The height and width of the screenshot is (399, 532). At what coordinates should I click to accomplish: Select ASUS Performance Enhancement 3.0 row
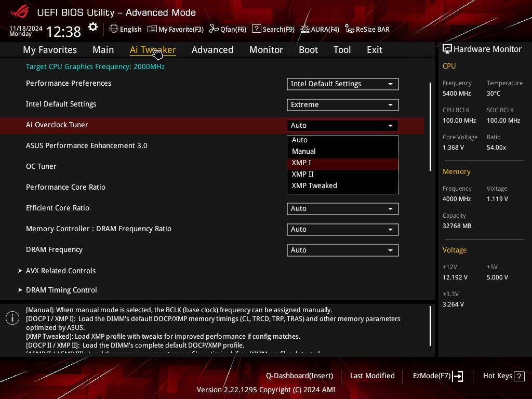point(87,145)
